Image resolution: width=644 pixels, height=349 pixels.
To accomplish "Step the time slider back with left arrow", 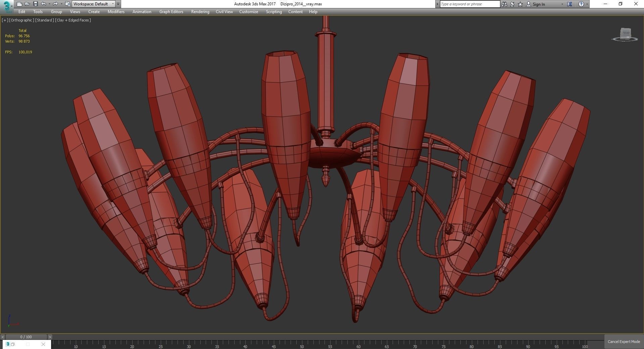I will click(3, 337).
